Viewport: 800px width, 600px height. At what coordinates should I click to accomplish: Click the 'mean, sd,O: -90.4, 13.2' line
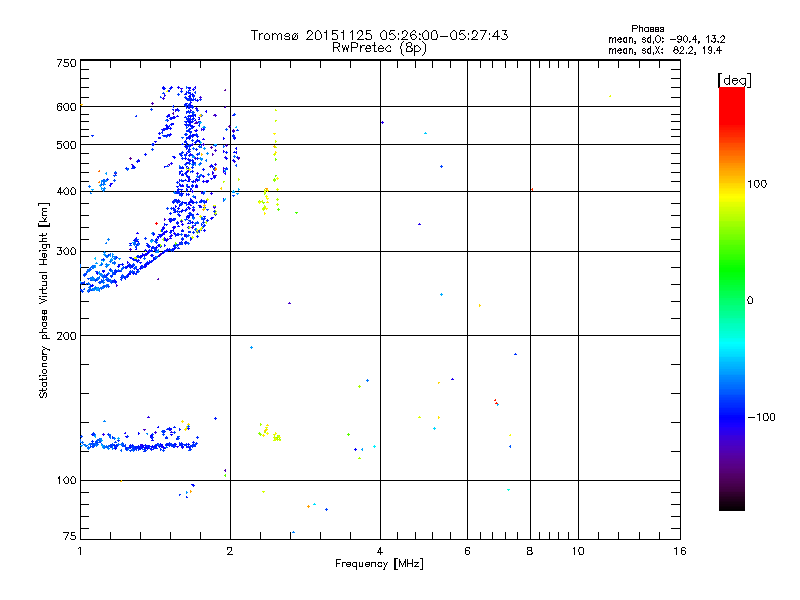[666, 39]
